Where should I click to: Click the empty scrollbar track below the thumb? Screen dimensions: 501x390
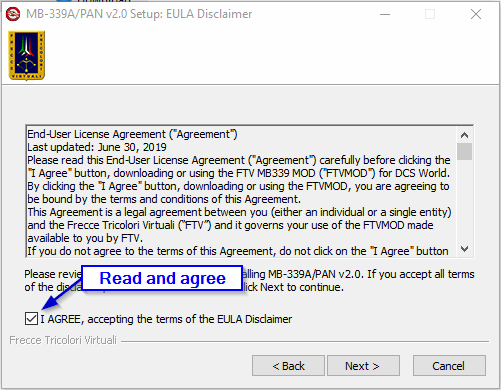pos(464,201)
